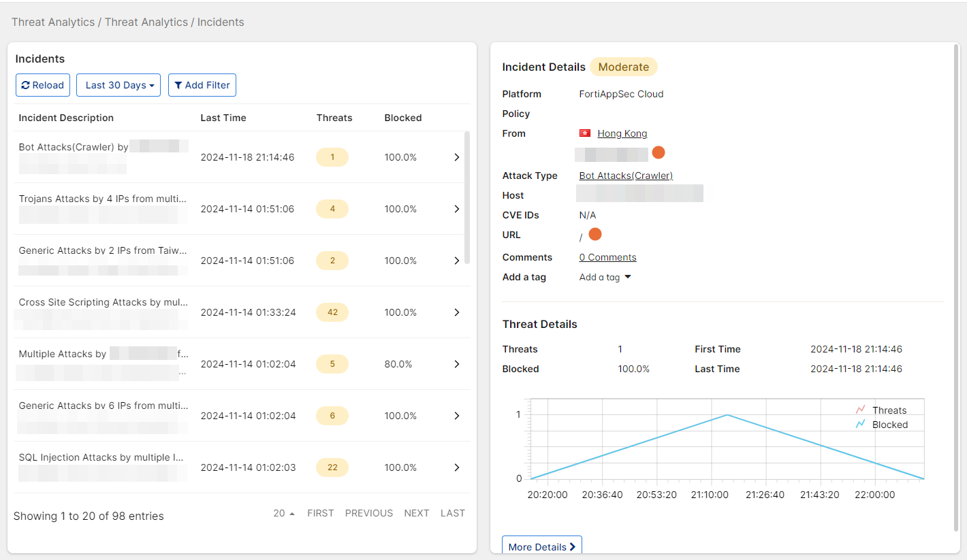Open the 0 Comments link
The width and height of the screenshot is (967, 560).
tap(607, 257)
